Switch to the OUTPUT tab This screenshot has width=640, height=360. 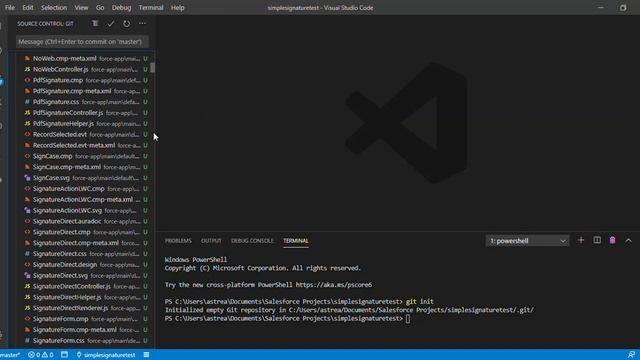coord(211,241)
